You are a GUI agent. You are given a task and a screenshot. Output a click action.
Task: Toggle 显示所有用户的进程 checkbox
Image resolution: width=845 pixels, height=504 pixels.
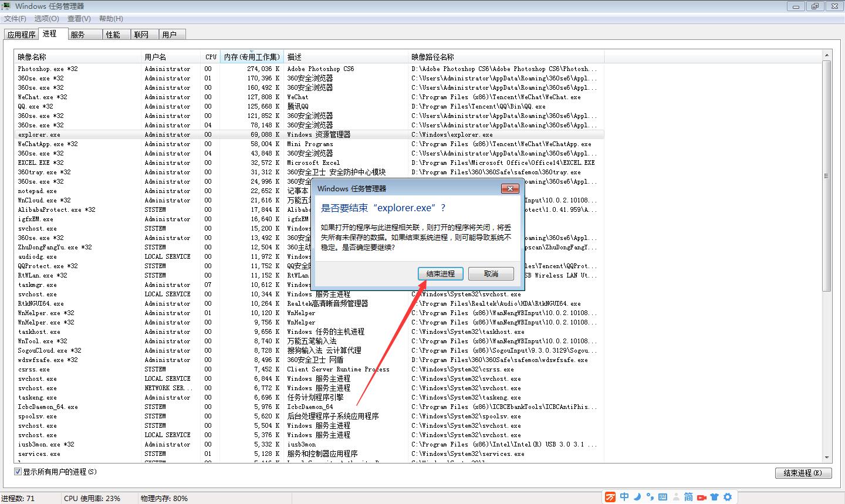18,472
